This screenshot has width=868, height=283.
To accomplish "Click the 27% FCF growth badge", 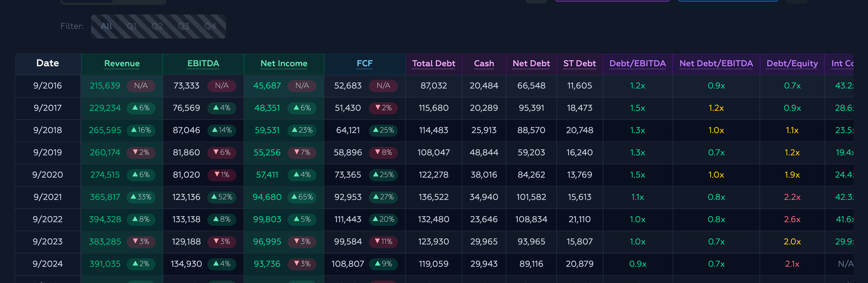I will pos(383,197).
